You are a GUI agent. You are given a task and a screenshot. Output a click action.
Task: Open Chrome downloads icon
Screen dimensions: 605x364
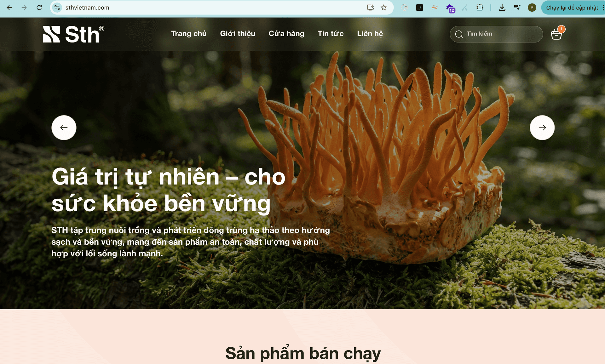(x=502, y=8)
